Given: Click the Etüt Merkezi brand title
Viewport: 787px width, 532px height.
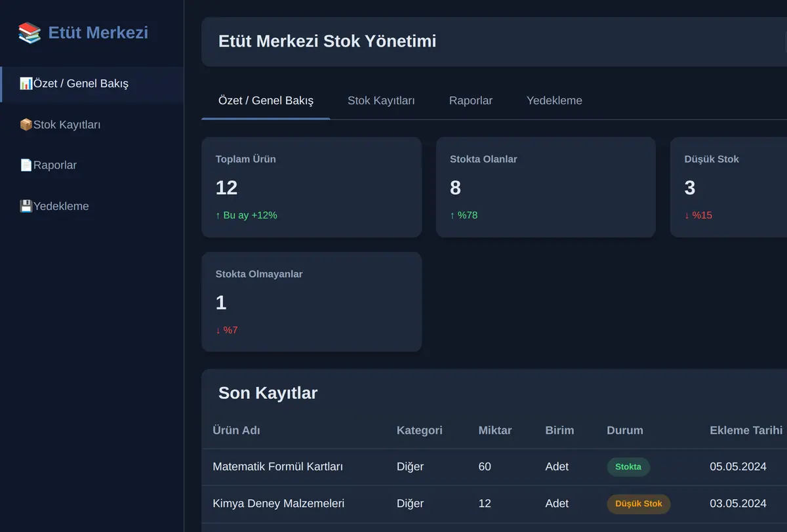Looking at the screenshot, I should click(98, 33).
